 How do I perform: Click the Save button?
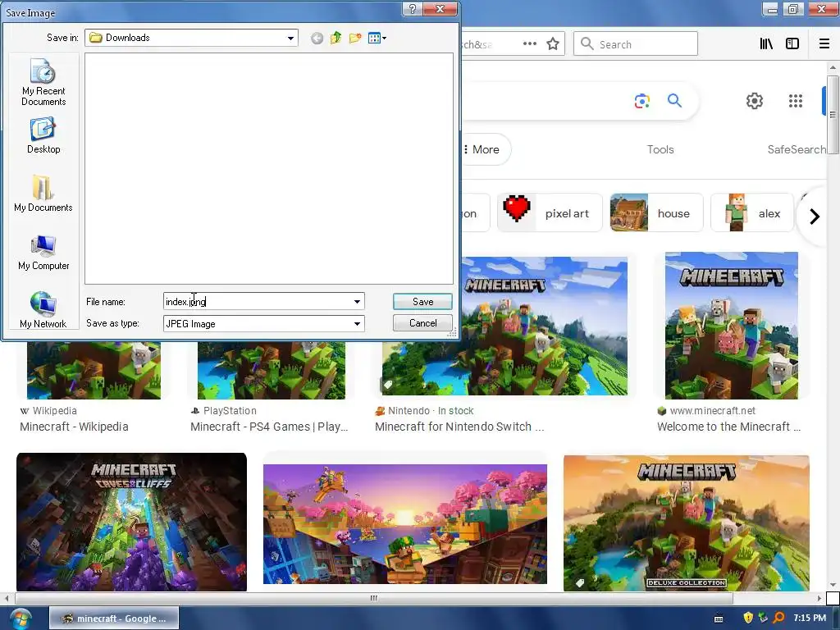click(422, 302)
